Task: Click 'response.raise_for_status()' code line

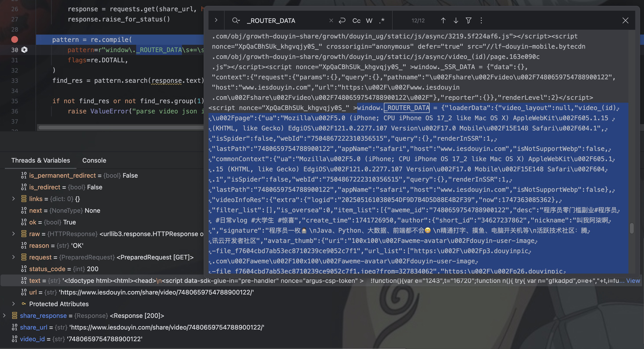Action: click(x=119, y=19)
